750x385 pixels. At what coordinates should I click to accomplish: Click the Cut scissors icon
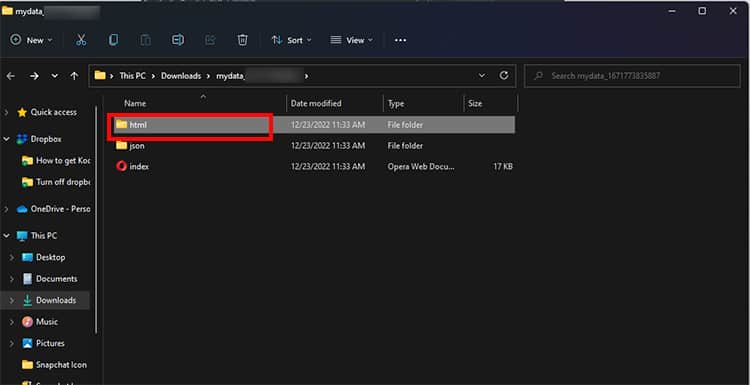81,40
